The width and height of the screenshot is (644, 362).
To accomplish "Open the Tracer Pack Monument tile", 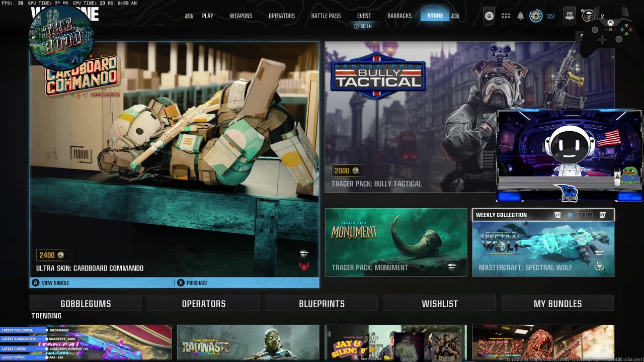I will (x=396, y=242).
